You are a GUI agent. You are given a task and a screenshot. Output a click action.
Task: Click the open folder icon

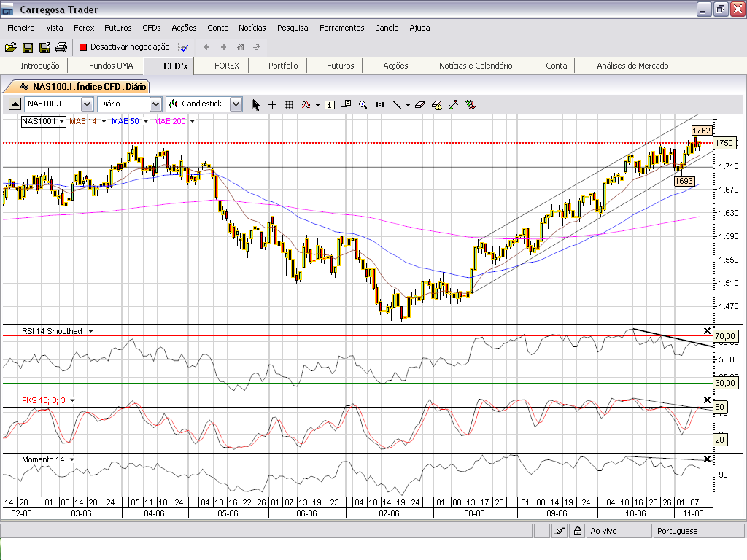coord(10,47)
